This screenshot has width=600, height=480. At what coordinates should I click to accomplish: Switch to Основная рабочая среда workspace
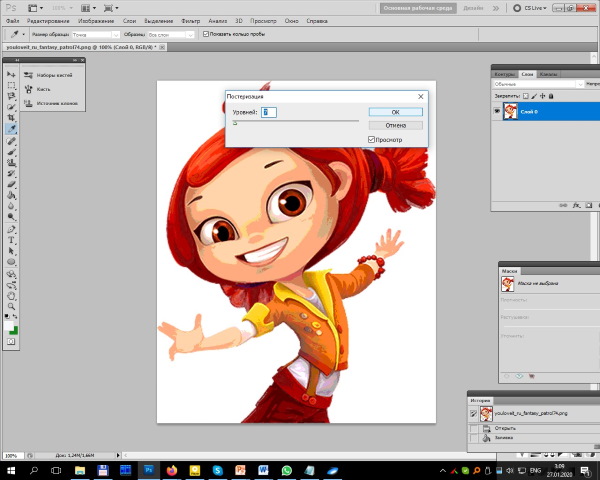[x=418, y=8]
